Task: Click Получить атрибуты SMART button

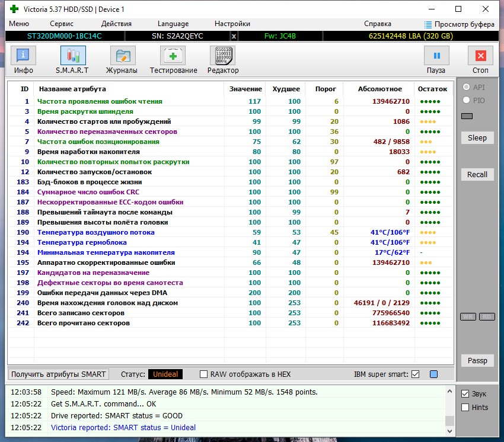Action: click(x=58, y=374)
